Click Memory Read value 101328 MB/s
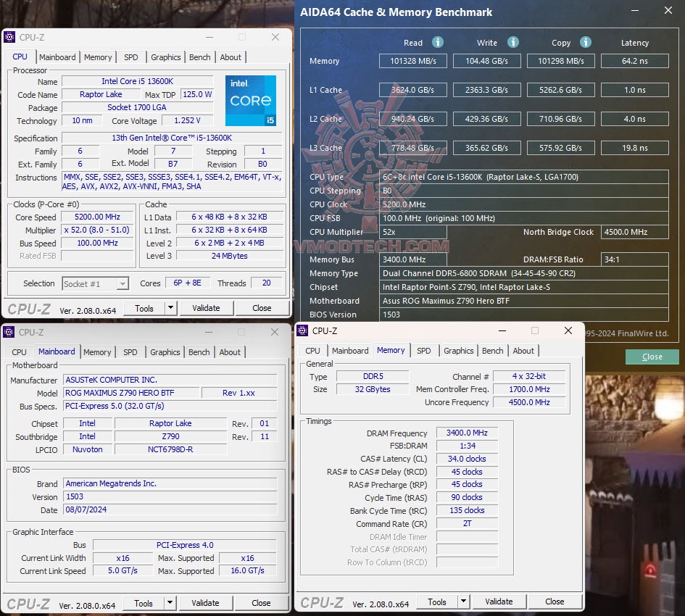Screen dimensions: 685x616 click(413, 61)
